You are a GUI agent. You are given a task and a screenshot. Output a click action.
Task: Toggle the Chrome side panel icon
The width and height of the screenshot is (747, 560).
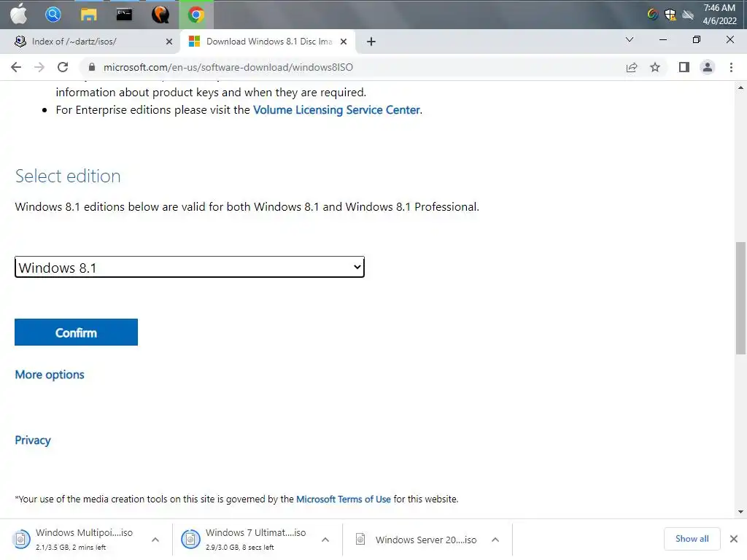tap(684, 67)
